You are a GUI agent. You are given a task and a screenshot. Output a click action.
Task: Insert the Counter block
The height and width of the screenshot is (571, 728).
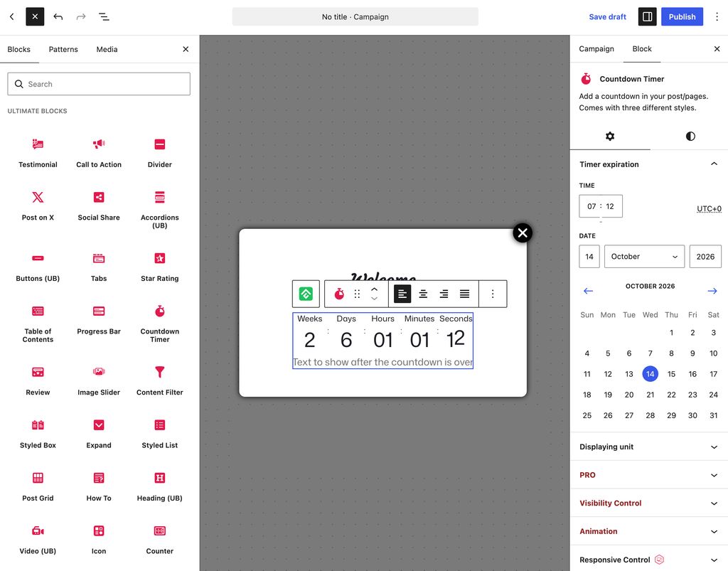pos(160,540)
